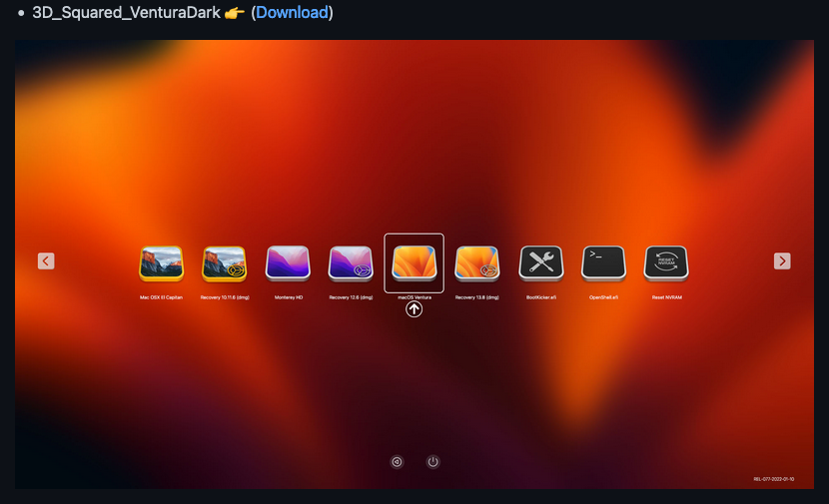The width and height of the screenshot is (829, 504).
Task: Launch the BootKicker.efi tool icon
Action: 541,263
